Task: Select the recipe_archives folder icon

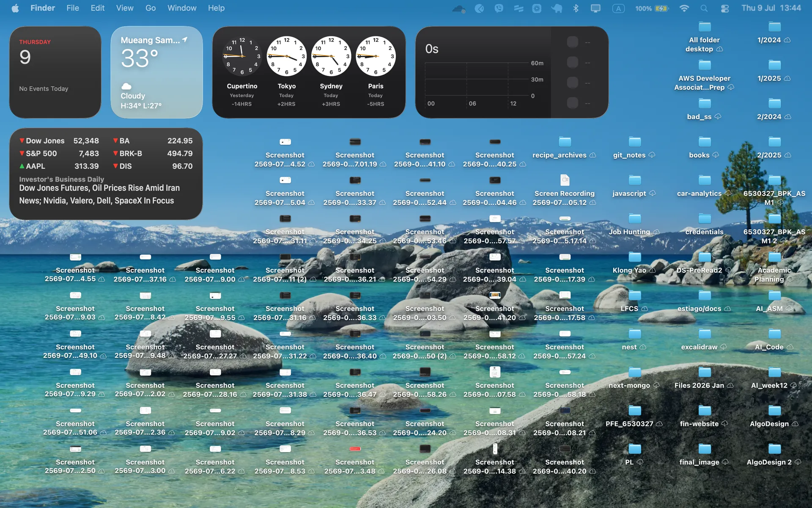Action: point(565,141)
